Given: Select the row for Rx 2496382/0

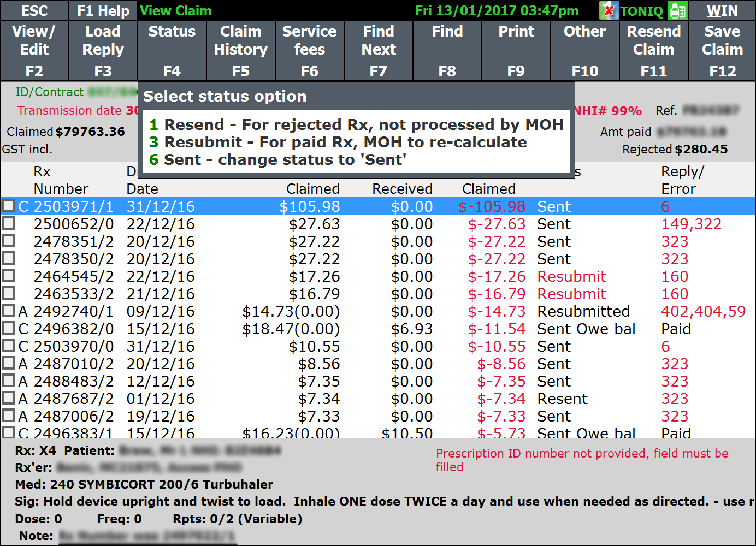Looking at the screenshot, I should pyautogui.click(x=328, y=329).
